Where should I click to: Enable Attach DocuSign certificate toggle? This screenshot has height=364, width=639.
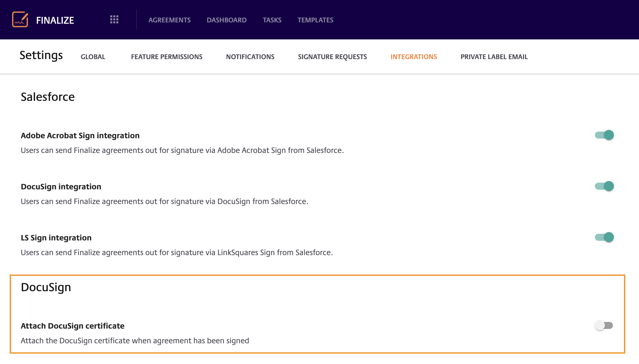click(604, 325)
